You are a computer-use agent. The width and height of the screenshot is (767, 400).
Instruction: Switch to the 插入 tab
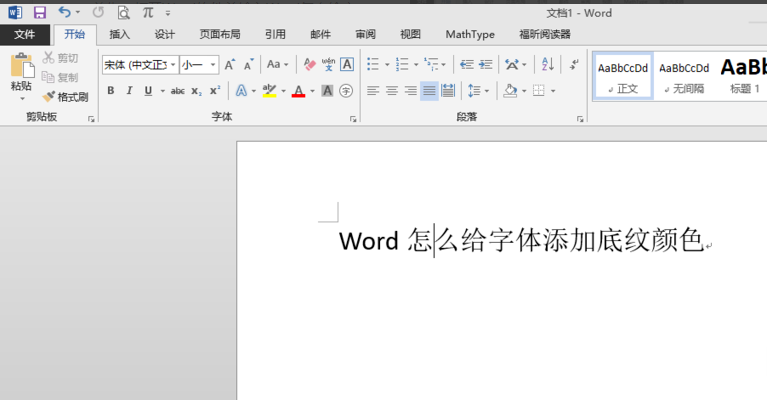point(119,34)
